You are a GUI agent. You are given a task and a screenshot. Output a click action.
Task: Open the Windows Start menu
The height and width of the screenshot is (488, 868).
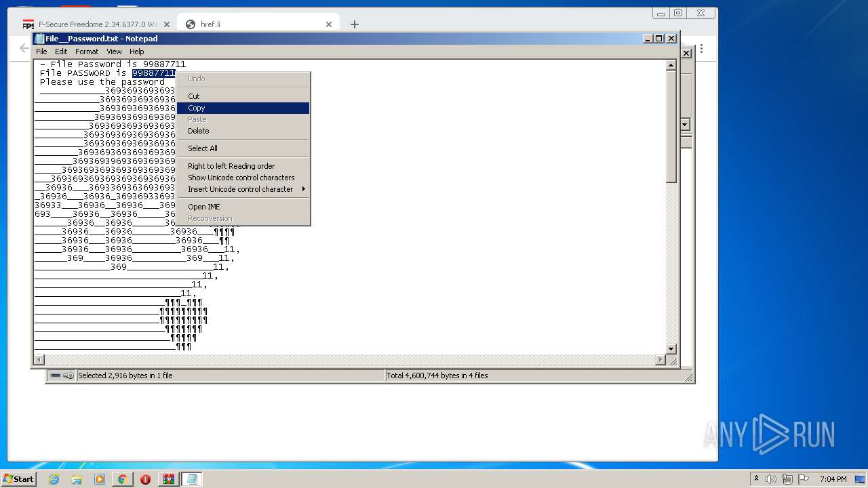(x=19, y=479)
